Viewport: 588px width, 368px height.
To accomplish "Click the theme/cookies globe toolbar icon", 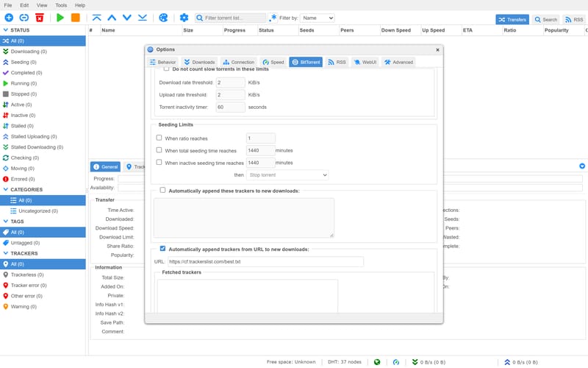I will click(163, 18).
